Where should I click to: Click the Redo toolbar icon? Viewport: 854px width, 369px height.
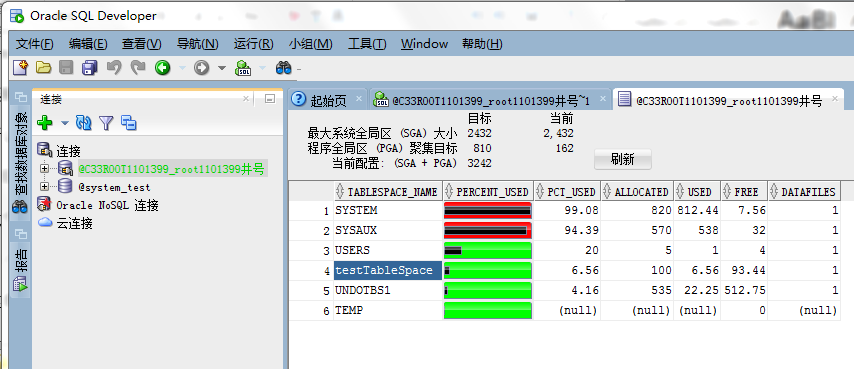(x=138, y=67)
